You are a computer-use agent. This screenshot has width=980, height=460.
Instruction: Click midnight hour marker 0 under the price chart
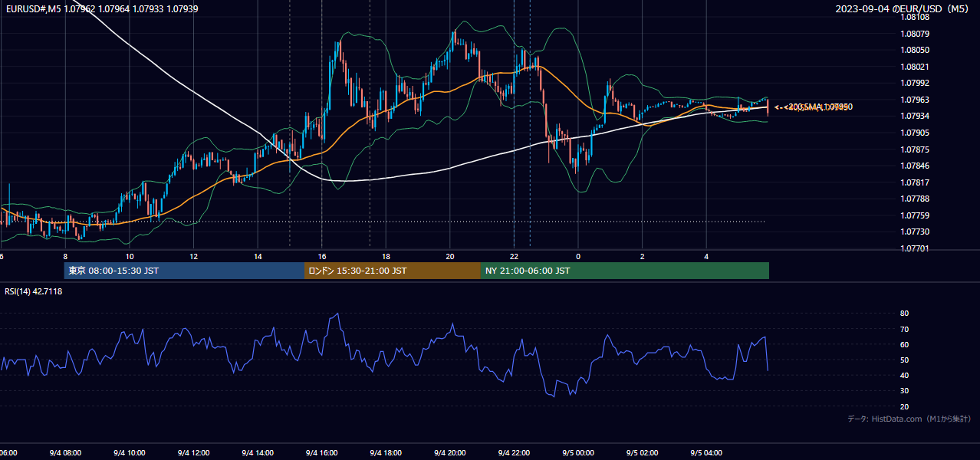coord(578,257)
